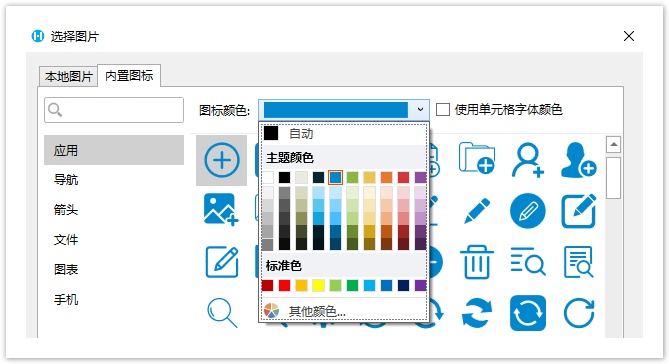
Task: Pick the bright red standard color
Action: click(x=285, y=285)
